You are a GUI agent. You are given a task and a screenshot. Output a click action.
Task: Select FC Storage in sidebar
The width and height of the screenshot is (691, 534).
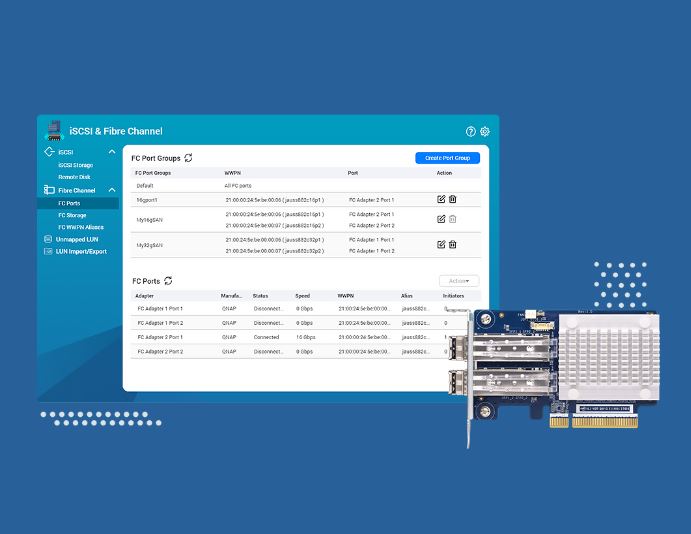(x=72, y=215)
